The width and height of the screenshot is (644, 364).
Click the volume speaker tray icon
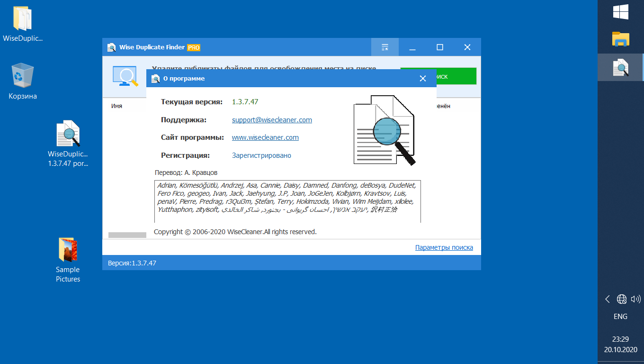tap(635, 299)
